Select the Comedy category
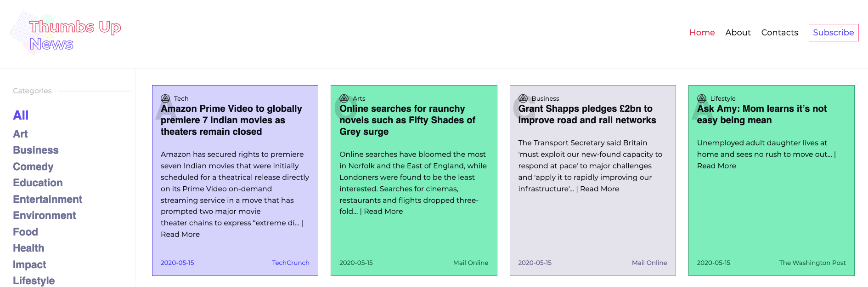868x287 pixels. point(33,166)
